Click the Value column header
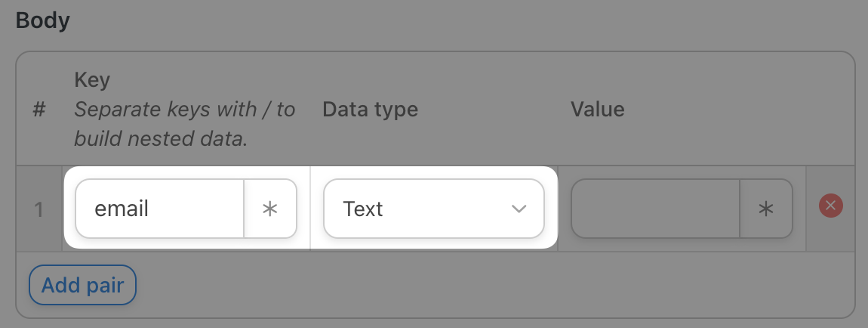The height and width of the screenshot is (328, 868). coord(597,110)
